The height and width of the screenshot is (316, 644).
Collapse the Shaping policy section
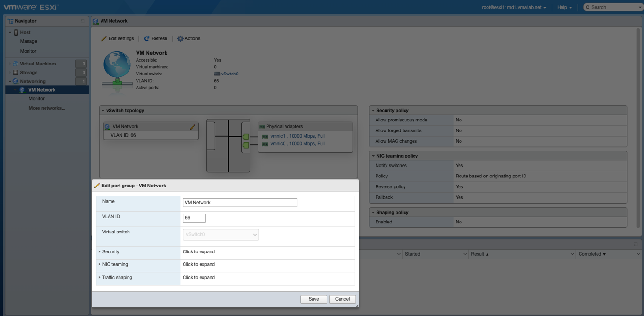coord(373,212)
